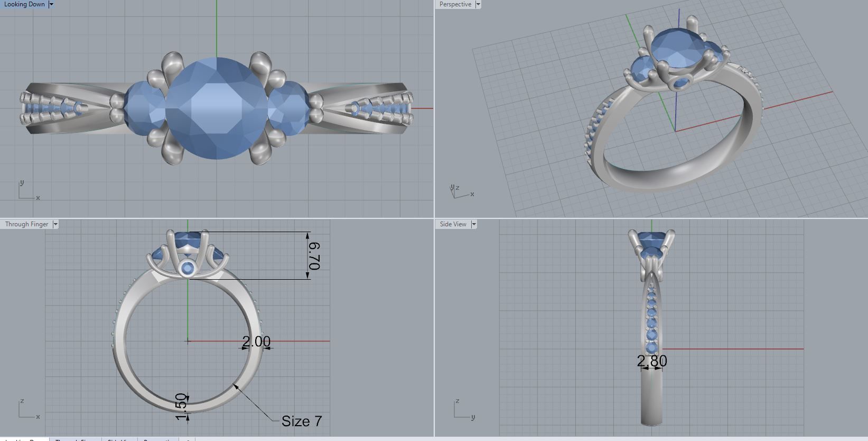Click the world axes icon in Side View viewport
This screenshot has width=868, height=441.
(x=463, y=409)
